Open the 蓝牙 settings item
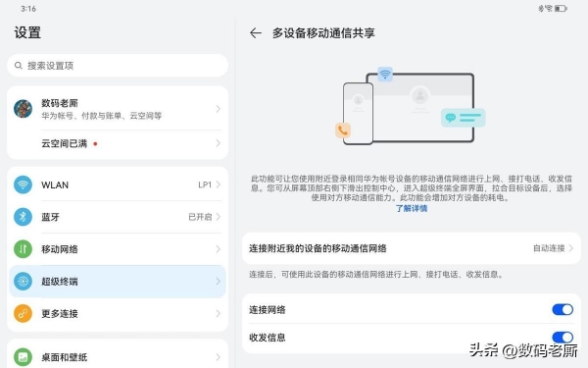588x368 pixels. (x=118, y=217)
